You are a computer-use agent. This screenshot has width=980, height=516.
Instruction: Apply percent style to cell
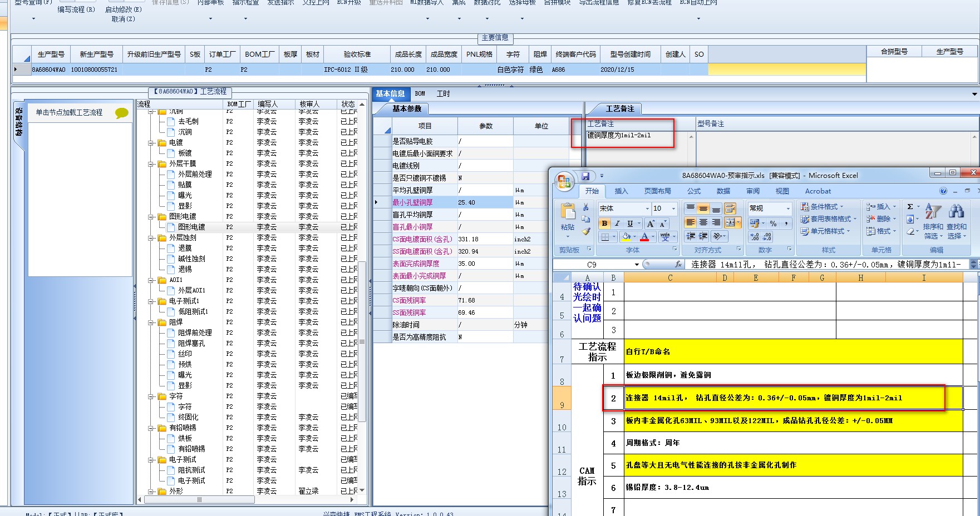coord(773,223)
